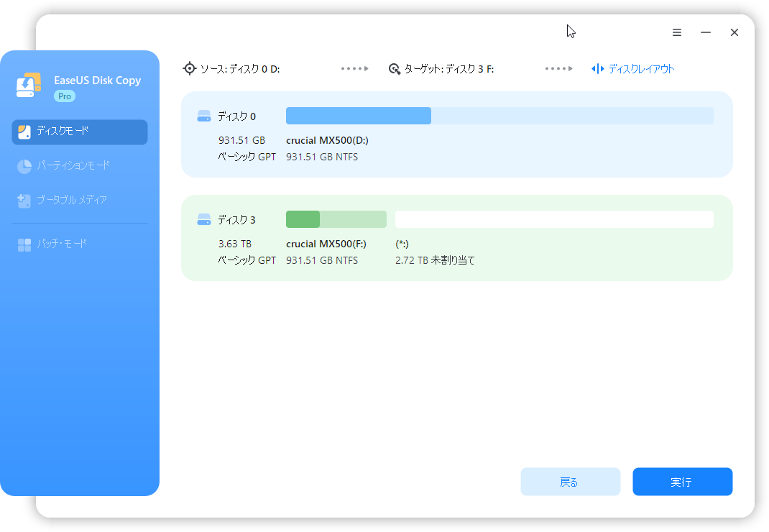Click the 戻る button

(x=571, y=482)
